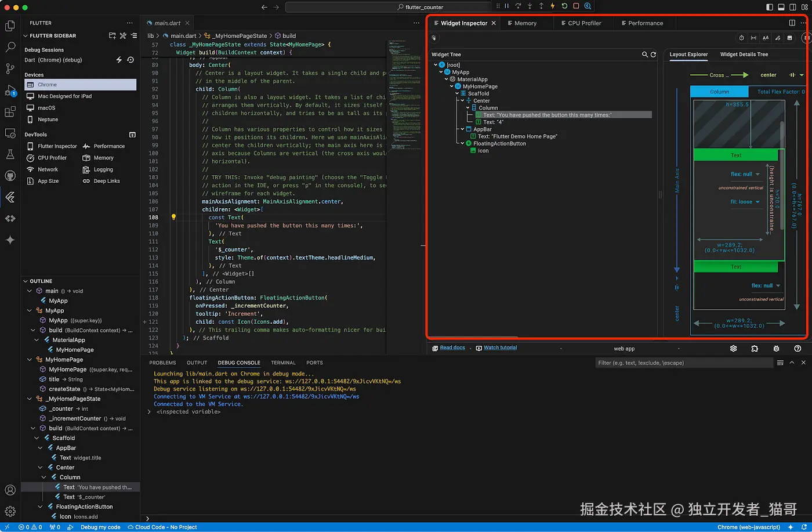Collapse _MyHomePageState in outline
This screenshot has width=812, height=532.
coord(30,399)
